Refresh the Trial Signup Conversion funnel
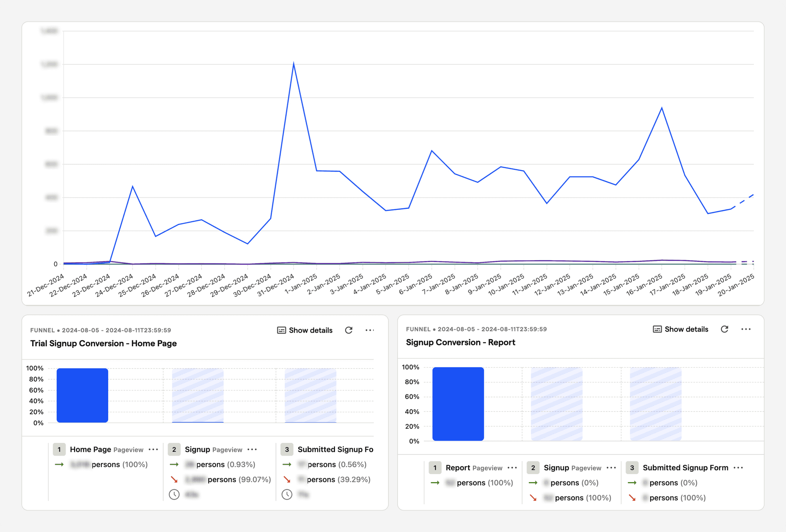 [x=348, y=330]
